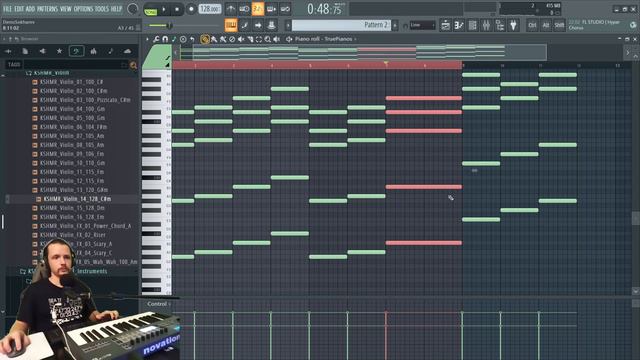Viewport: 640px width, 360px height.
Task: Click the undo arrow in piano roll toolbar
Action: (192, 39)
